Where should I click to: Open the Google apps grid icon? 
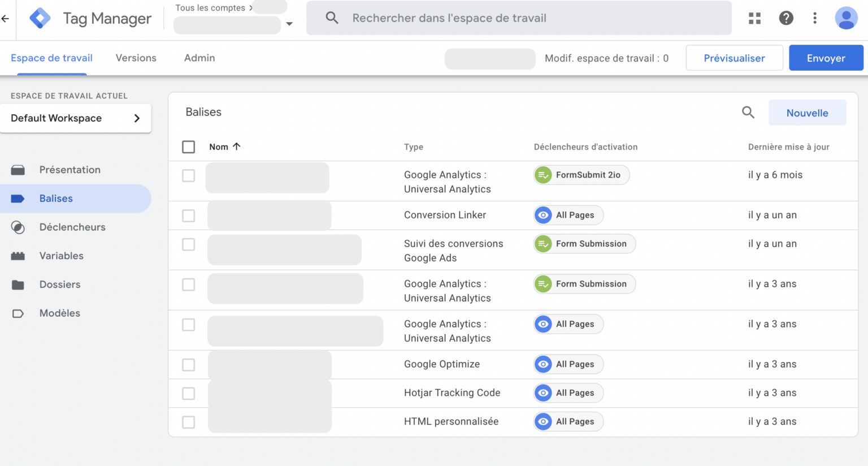(754, 18)
